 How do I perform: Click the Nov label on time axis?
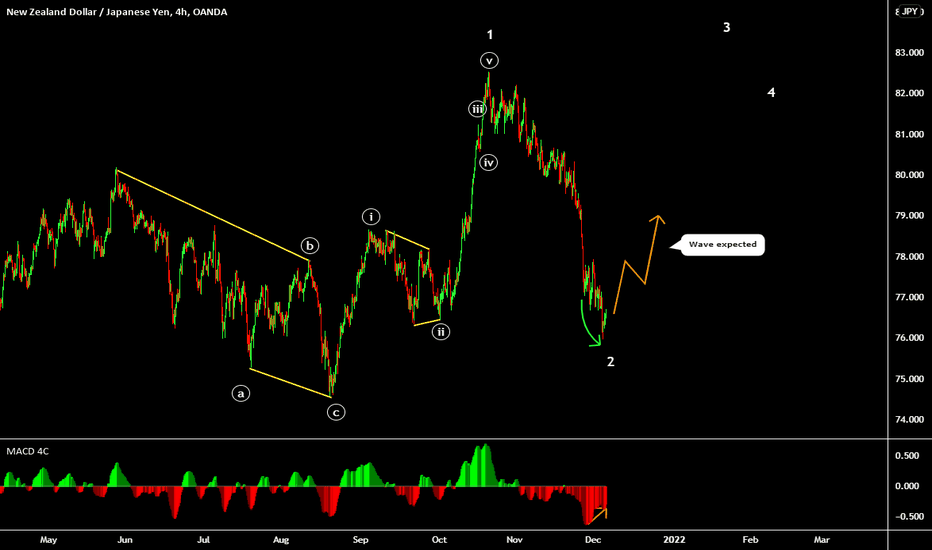click(x=514, y=540)
